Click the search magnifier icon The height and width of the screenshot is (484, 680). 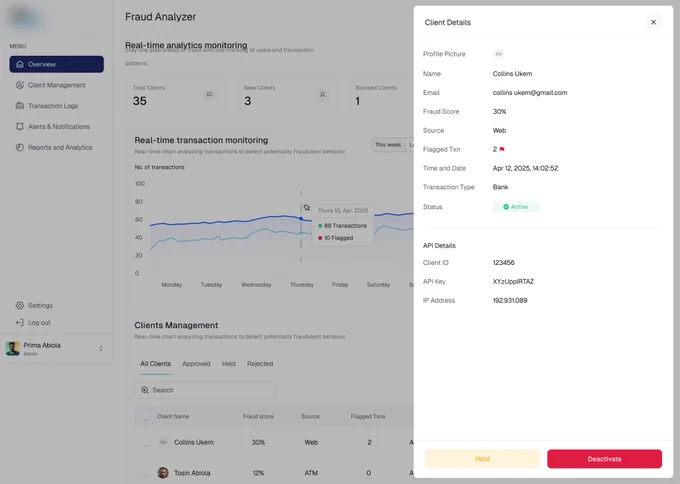[145, 390]
